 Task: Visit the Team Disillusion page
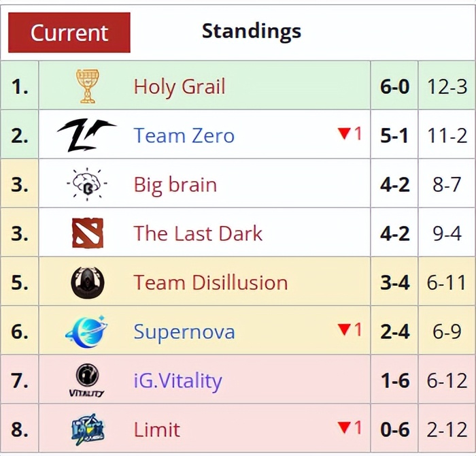click(x=210, y=282)
